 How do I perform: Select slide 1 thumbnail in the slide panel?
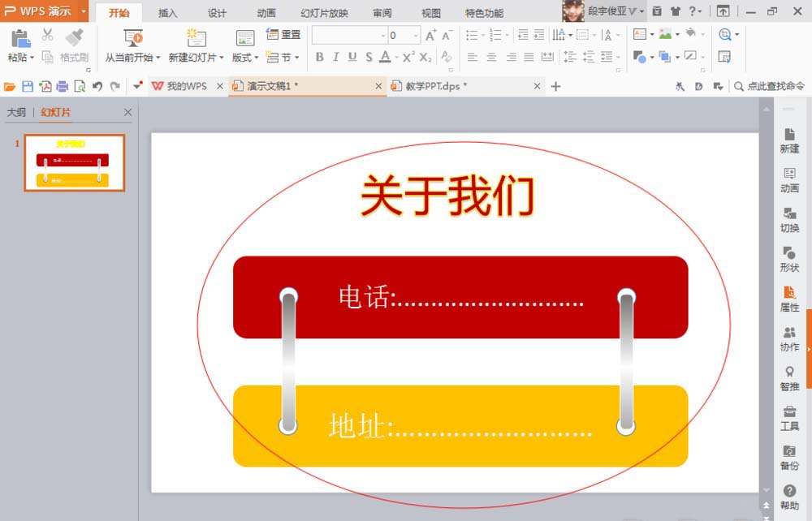(x=73, y=162)
